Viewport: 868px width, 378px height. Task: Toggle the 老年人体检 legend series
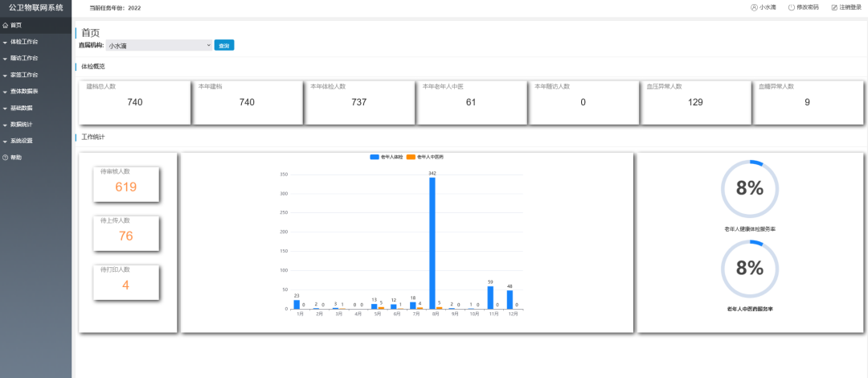point(387,158)
